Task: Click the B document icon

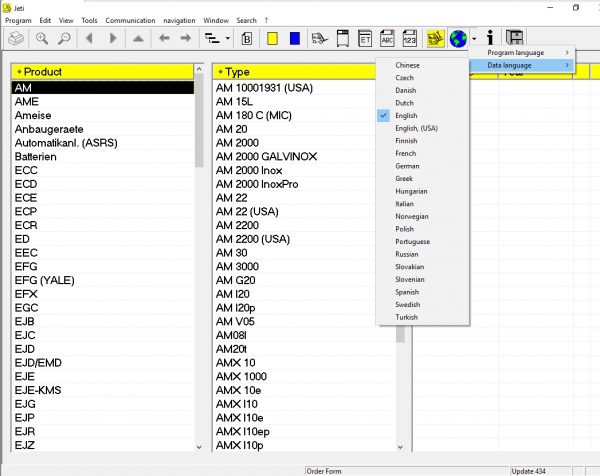Action: pyautogui.click(x=247, y=39)
